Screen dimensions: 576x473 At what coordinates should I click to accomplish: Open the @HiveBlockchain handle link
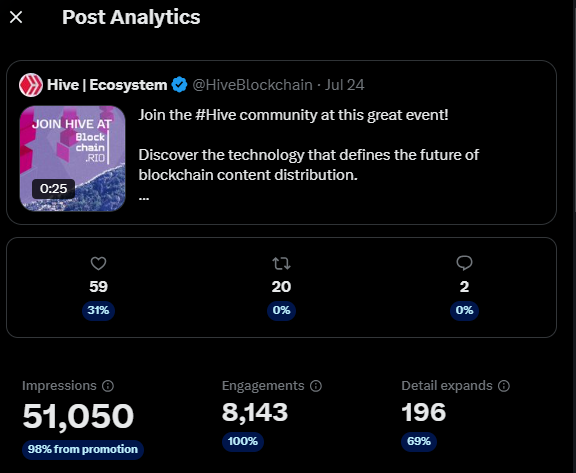tap(252, 85)
